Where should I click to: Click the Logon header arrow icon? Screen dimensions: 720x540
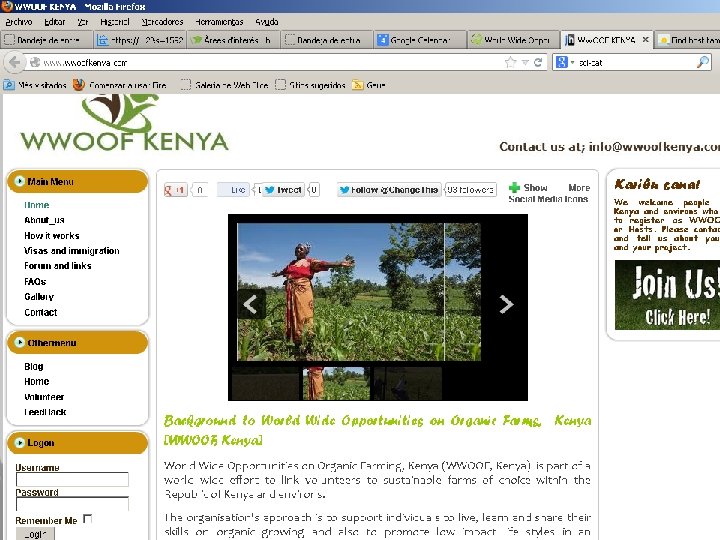pyautogui.click(x=19, y=443)
